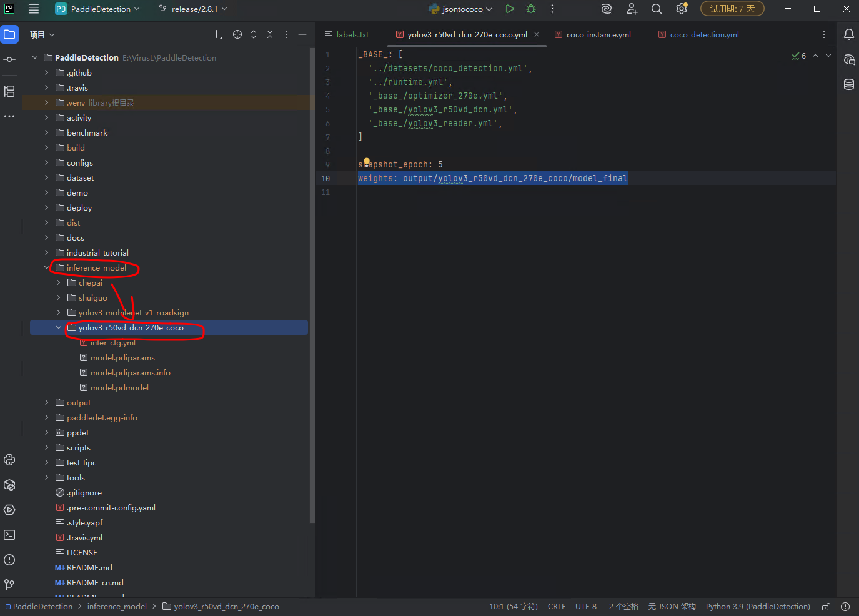The image size is (859, 616).
Task: Open the model.pdmodel file
Action: (x=119, y=388)
